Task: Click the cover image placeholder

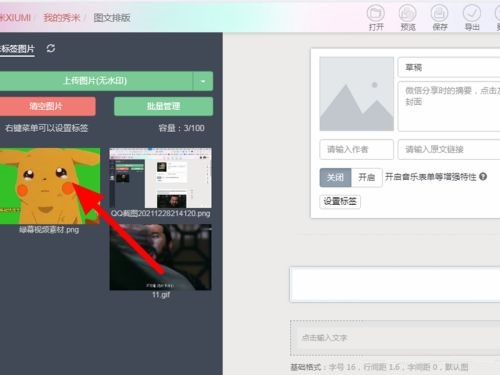Action: 356,94
